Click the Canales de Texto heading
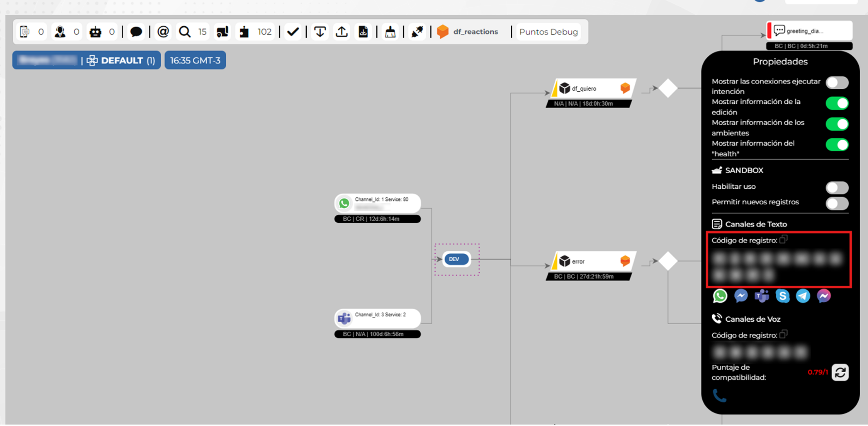868x426 pixels. [x=750, y=224]
